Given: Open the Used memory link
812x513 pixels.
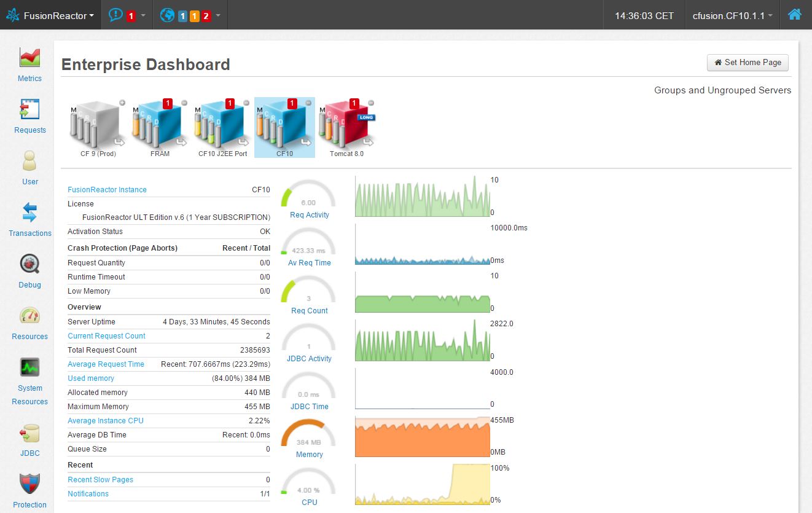Looking at the screenshot, I should click(91, 378).
